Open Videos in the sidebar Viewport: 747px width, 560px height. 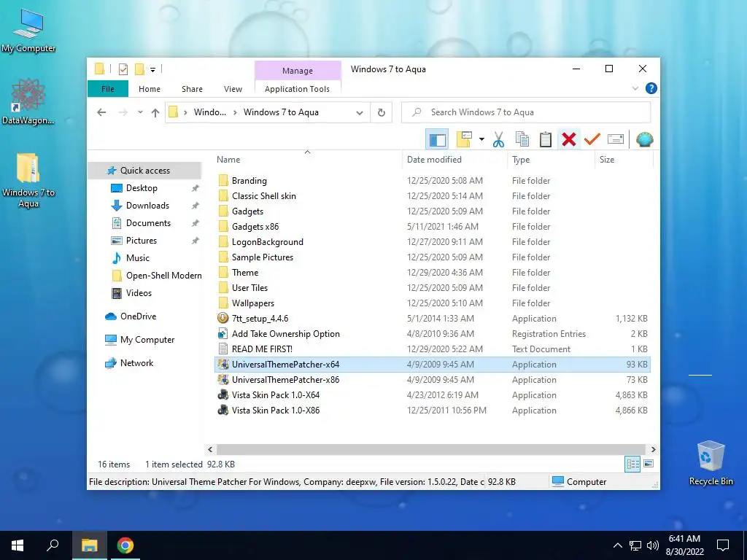pyautogui.click(x=138, y=293)
